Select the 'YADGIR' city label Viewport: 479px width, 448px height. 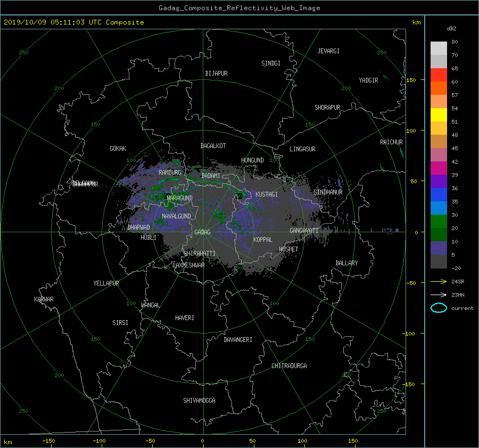[x=368, y=80]
